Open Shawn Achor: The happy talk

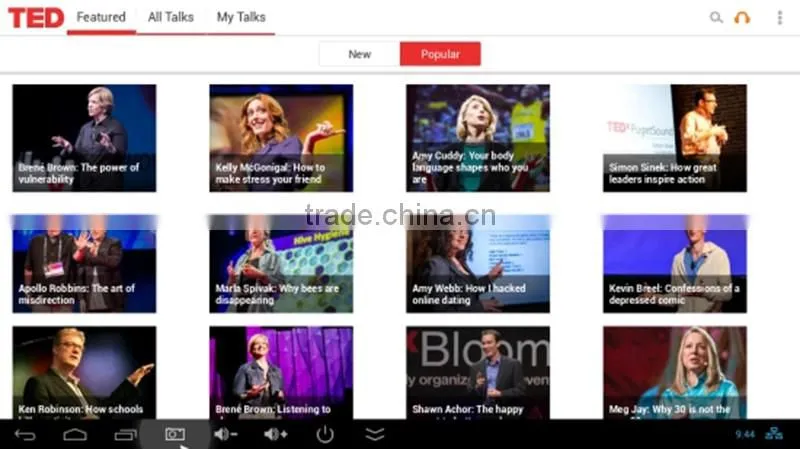pos(478,372)
